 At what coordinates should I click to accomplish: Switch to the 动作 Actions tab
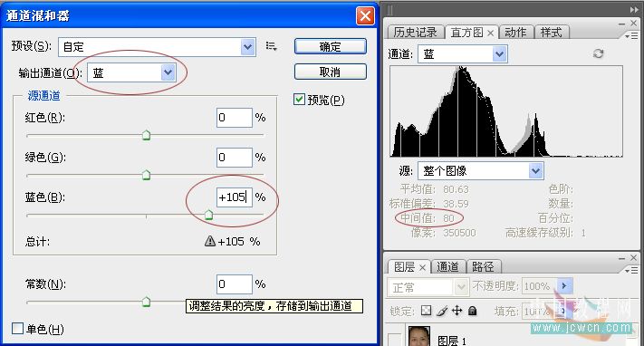(x=515, y=32)
